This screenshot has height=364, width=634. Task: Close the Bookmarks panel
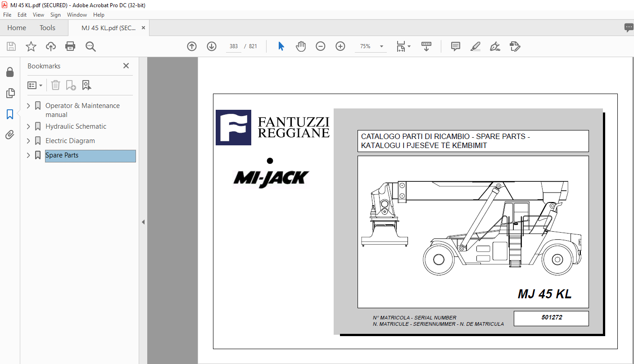point(126,66)
